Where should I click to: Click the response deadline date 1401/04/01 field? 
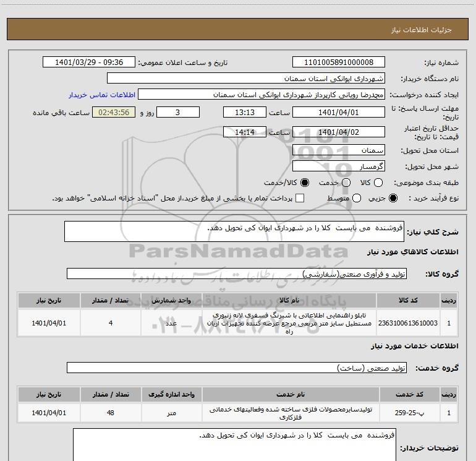click(x=339, y=112)
